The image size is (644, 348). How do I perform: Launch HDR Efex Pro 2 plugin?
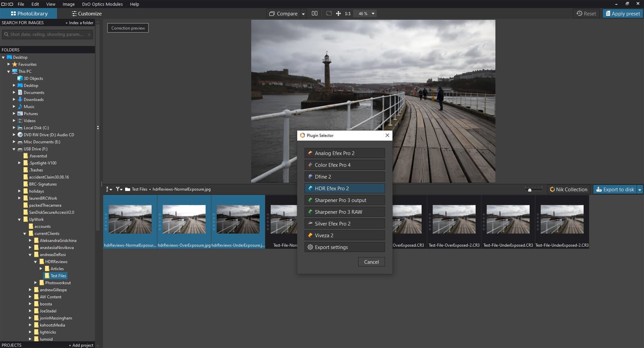(x=345, y=188)
